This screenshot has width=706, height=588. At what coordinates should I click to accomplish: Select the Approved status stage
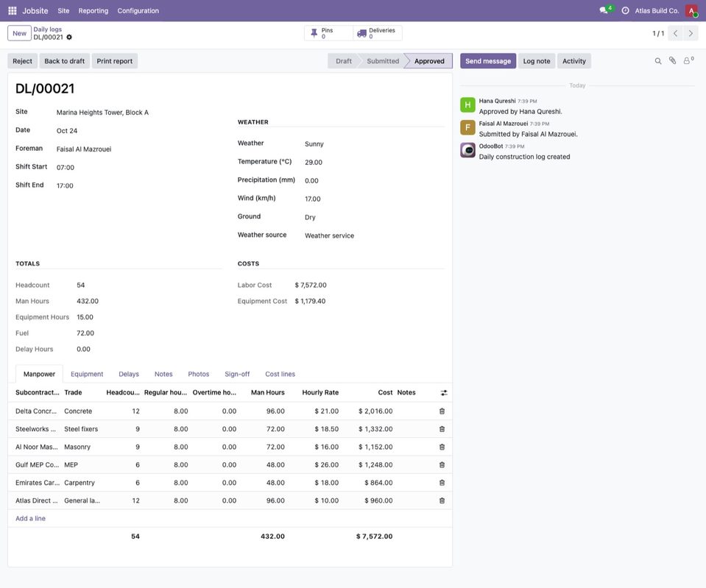click(x=429, y=61)
